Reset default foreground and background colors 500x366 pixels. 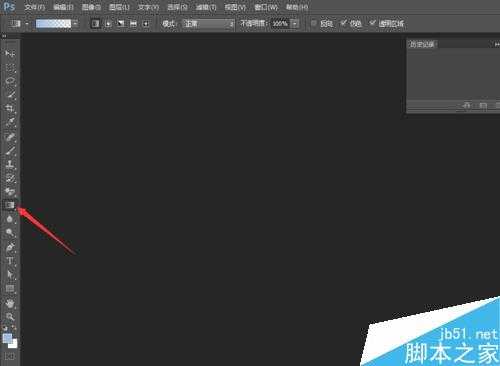[5, 328]
